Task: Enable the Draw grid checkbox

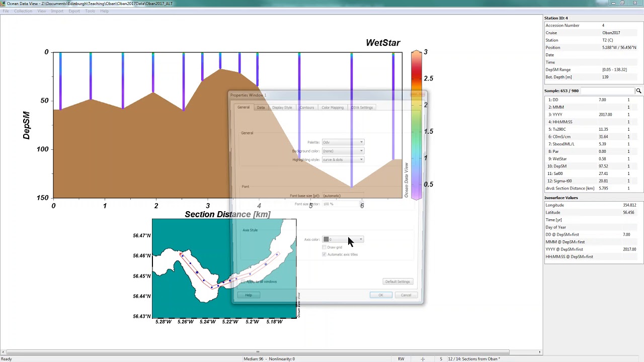Action: 324,247
